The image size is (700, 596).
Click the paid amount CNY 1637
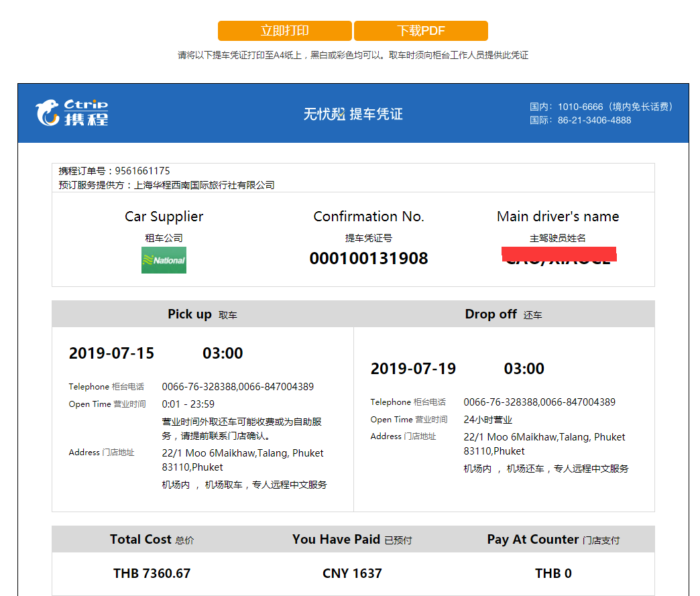point(352,574)
